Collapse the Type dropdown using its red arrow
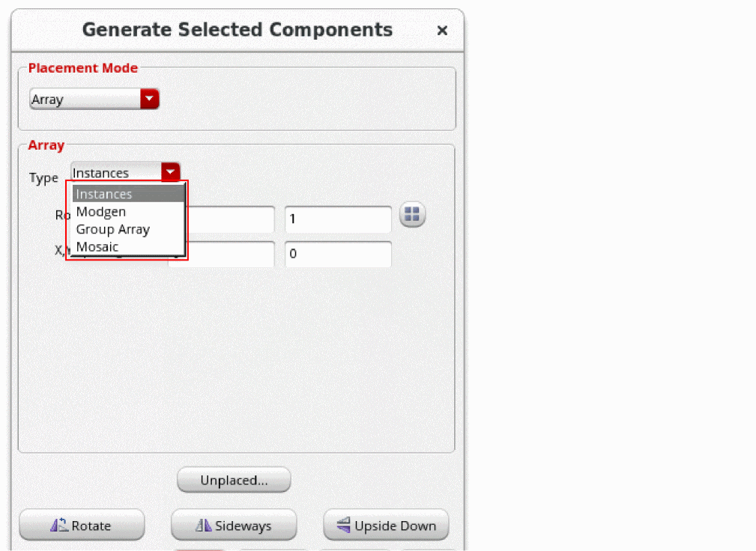The height and width of the screenshot is (551, 756). pos(171,172)
